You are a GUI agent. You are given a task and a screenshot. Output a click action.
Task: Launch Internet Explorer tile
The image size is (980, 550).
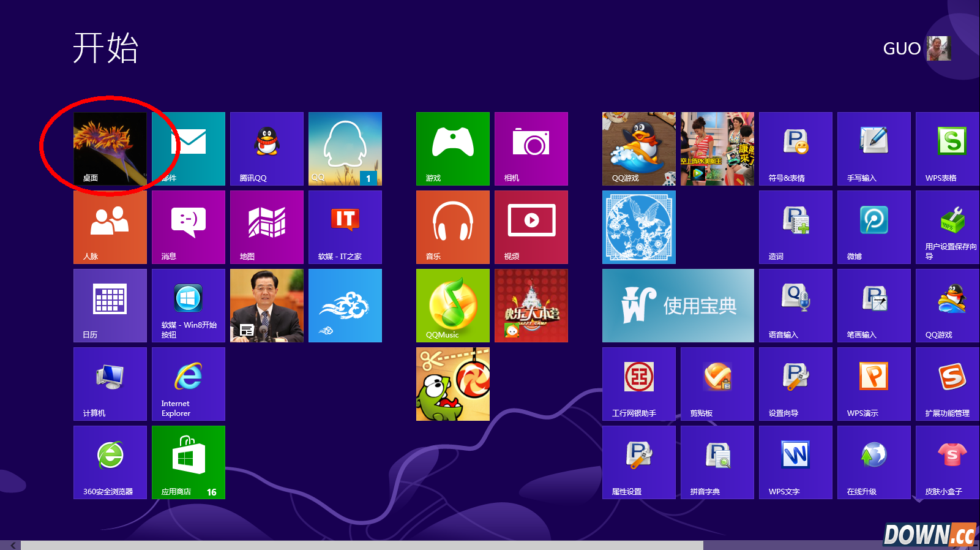[x=189, y=384]
